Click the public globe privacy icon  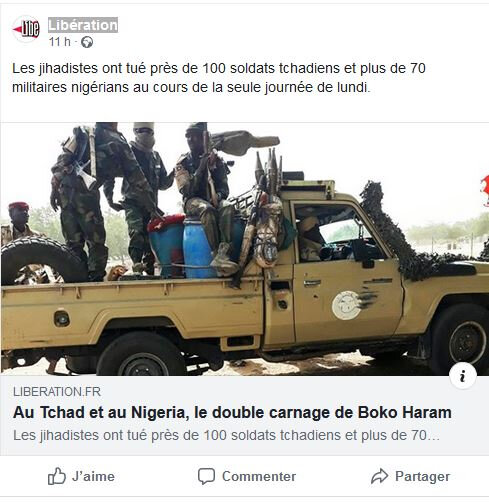coord(87,42)
